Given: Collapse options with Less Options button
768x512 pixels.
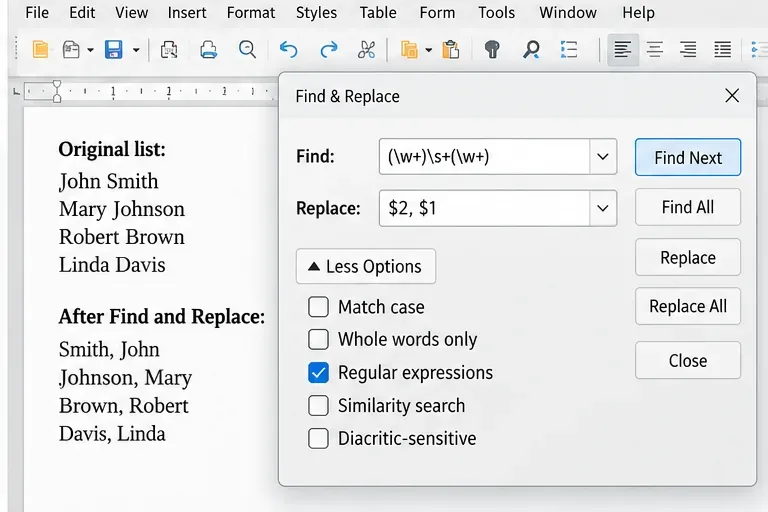Looking at the screenshot, I should coord(366,267).
